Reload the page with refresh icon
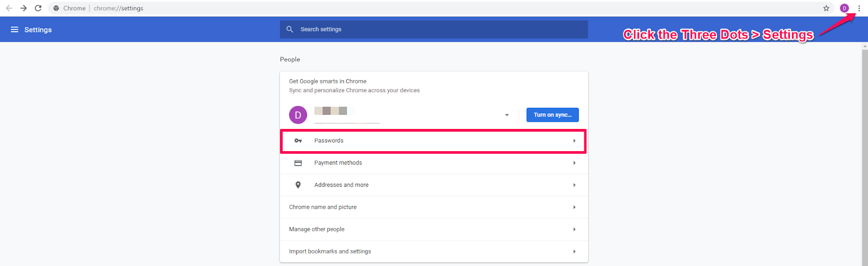Image resolution: width=868 pixels, height=266 pixels. [38, 8]
